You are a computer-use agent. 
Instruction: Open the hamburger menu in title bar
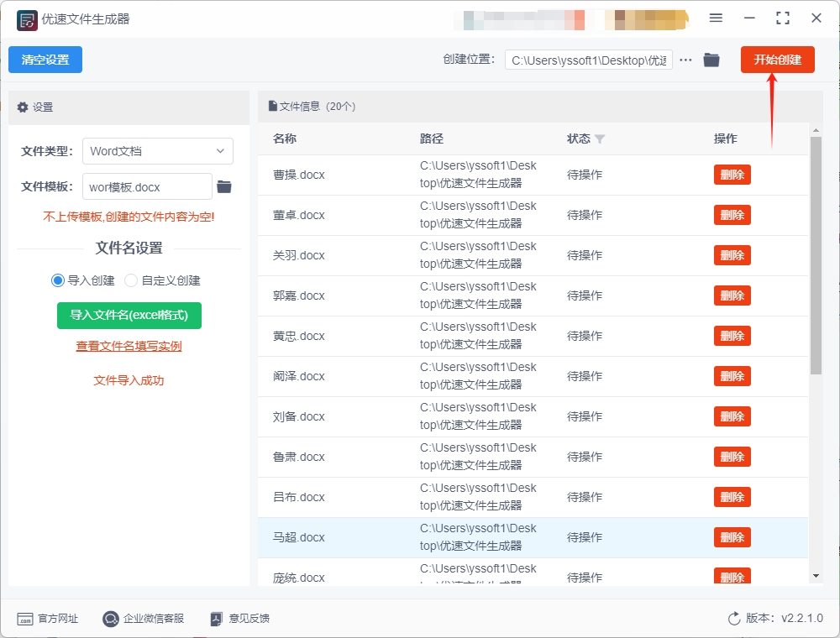pos(716,18)
